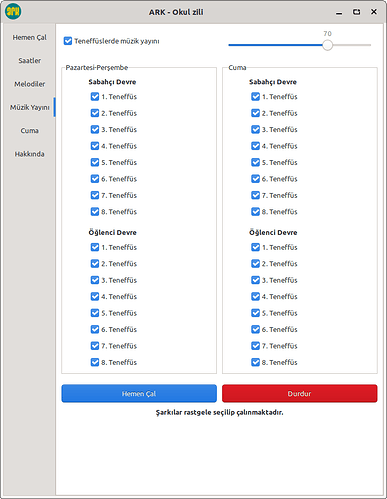Uncheck Pazartesi-Perşembe Öğlenci 6. Teneffüs

[x=95, y=329]
